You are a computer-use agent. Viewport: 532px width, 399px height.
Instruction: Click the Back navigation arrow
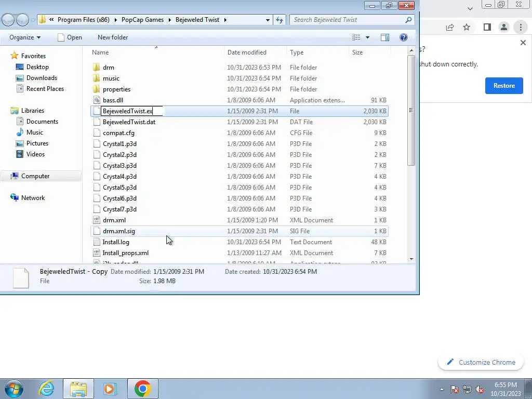(8, 20)
